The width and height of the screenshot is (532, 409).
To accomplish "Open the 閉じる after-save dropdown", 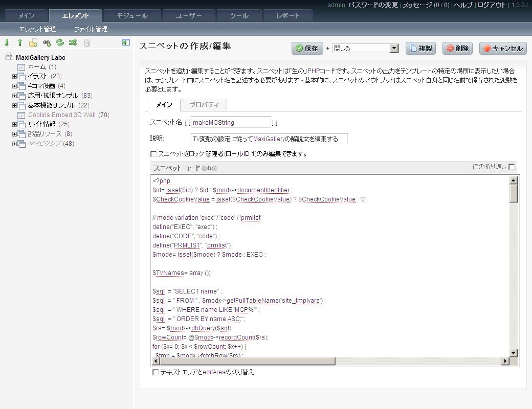I will (x=394, y=49).
